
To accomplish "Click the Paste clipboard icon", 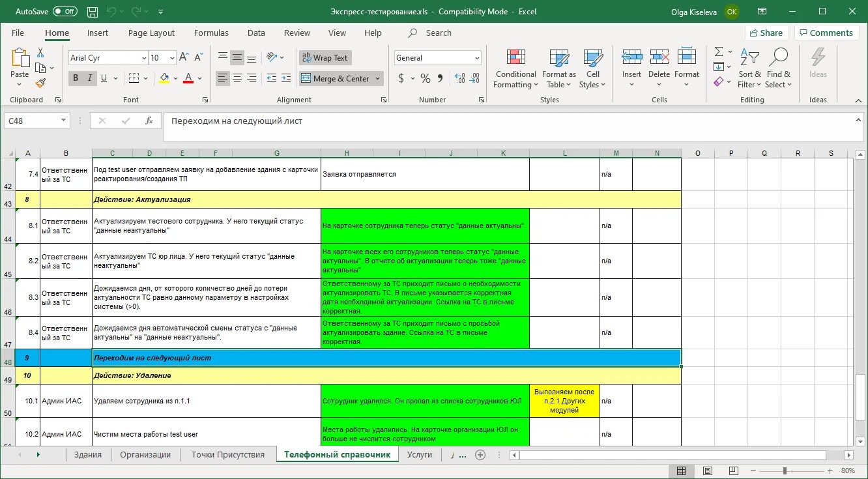I will pyautogui.click(x=20, y=59).
